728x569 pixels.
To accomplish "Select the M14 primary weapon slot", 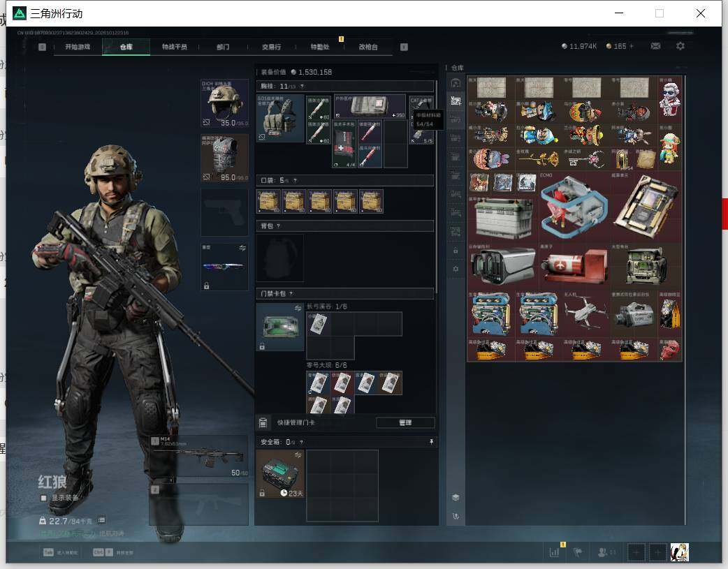I will point(198,457).
